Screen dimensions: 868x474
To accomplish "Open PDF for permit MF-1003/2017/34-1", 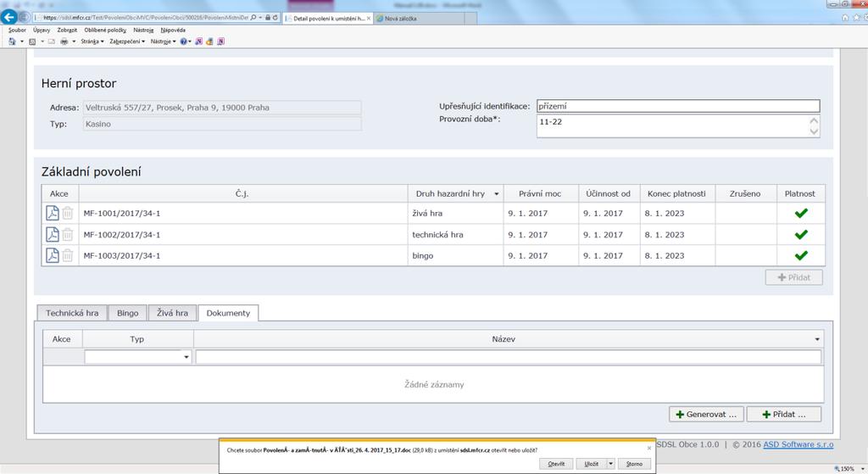I will [52, 256].
